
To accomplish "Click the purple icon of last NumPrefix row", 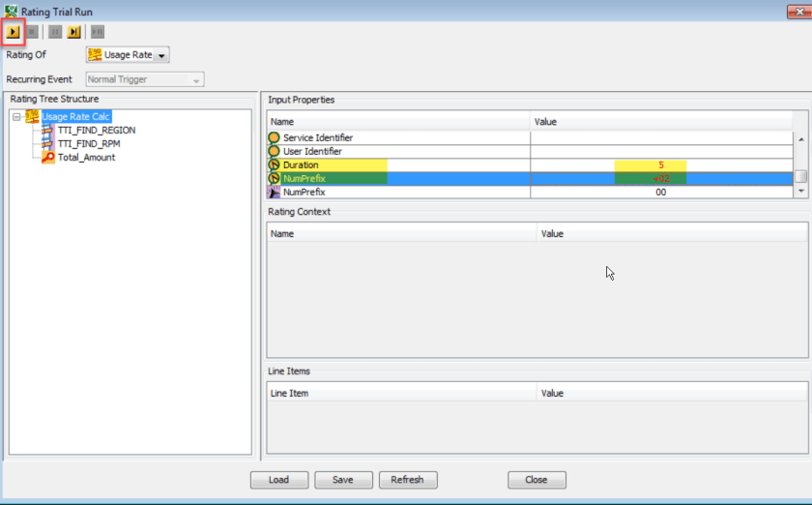I will click(274, 192).
